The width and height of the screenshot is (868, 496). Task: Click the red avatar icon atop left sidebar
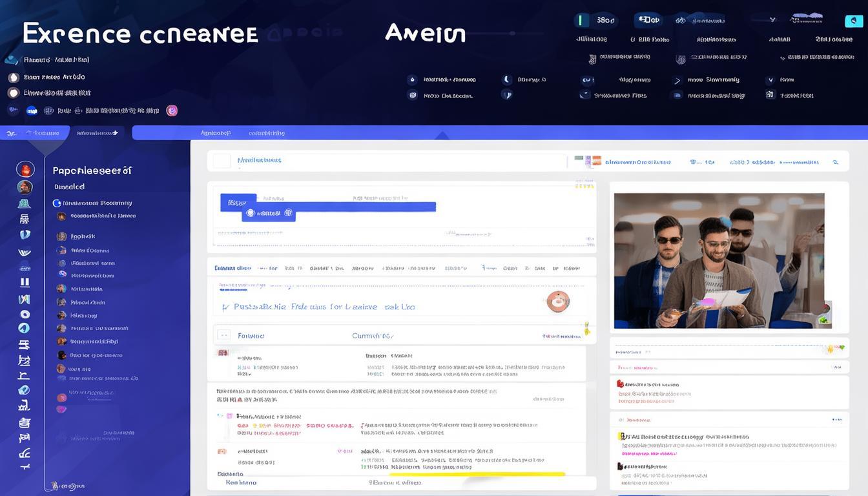[25, 169]
